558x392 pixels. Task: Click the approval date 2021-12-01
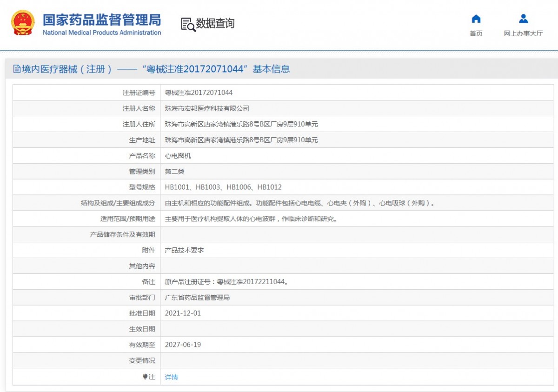tap(183, 313)
